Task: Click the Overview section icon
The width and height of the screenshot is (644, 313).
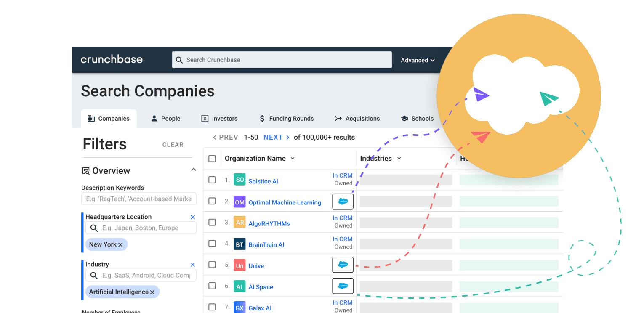Action: tap(86, 171)
